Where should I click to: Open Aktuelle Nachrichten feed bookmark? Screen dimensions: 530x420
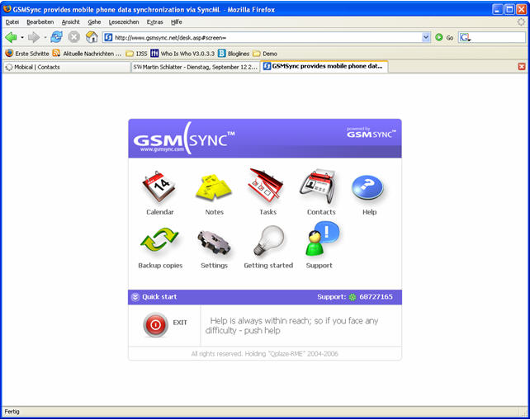pyautogui.click(x=88, y=54)
